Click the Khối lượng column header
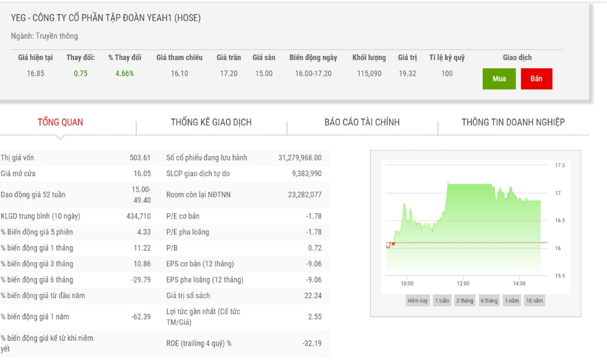This screenshot has height=364, width=607. click(x=369, y=58)
